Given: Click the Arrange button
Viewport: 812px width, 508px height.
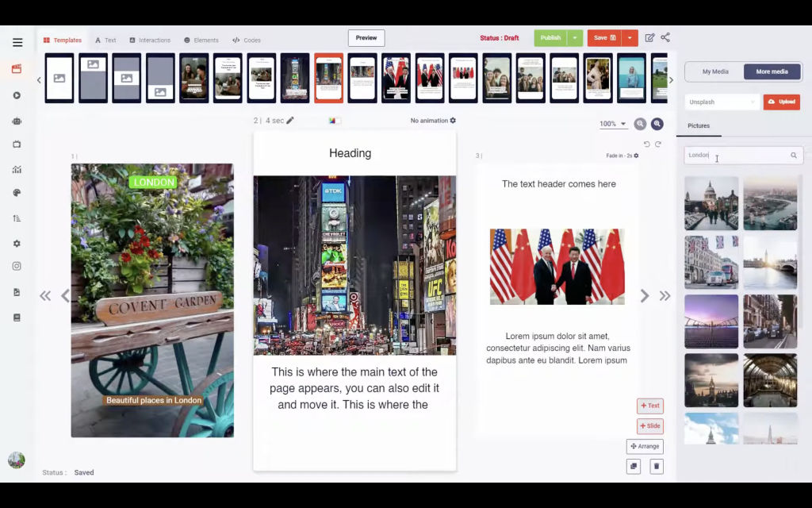Looking at the screenshot, I should click(x=645, y=446).
